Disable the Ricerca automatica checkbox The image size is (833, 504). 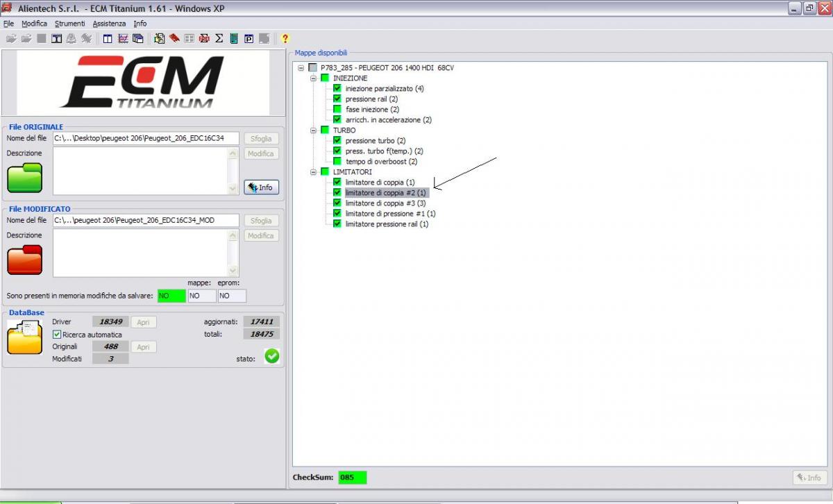[57, 335]
